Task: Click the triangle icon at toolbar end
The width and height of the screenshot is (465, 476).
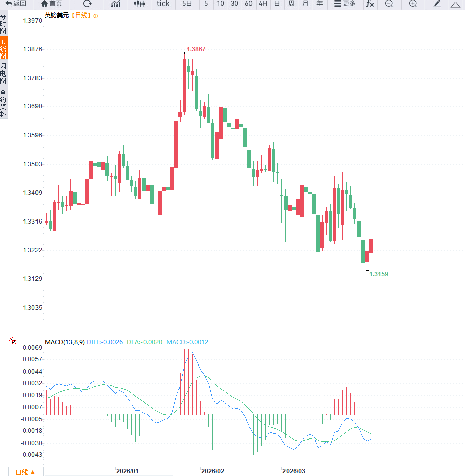Action: click(x=455, y=4)
